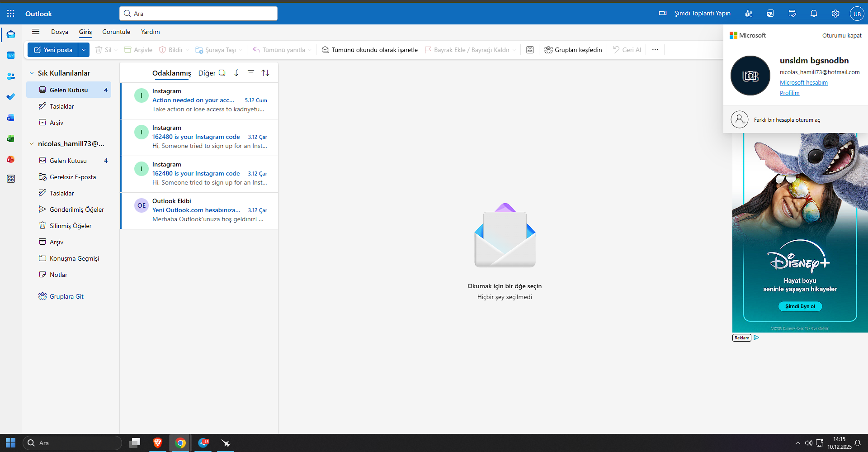
Task: Launch Excel from the app rail
Action: pyautogui.click(x=11, y=138)
